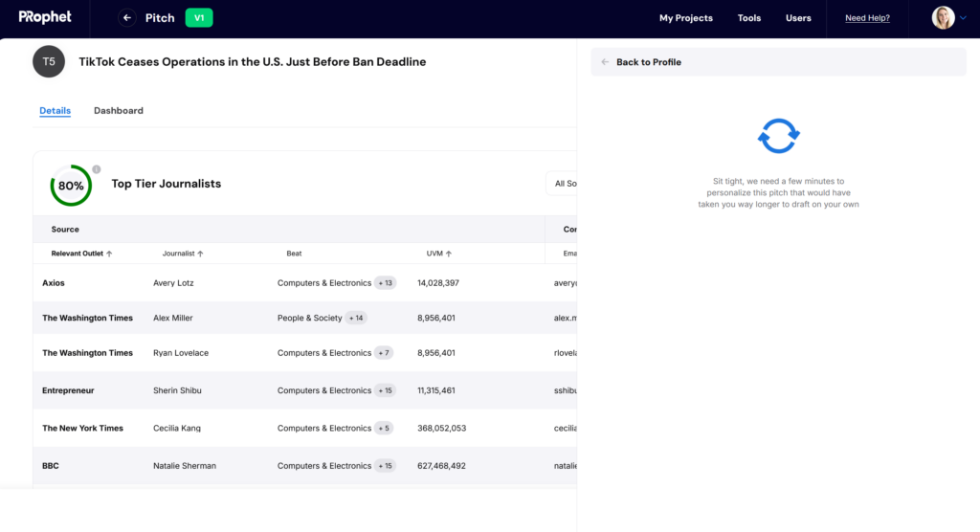980x532 pixels.
Task: Click UVM value 368,052,053
Action: 441,429
